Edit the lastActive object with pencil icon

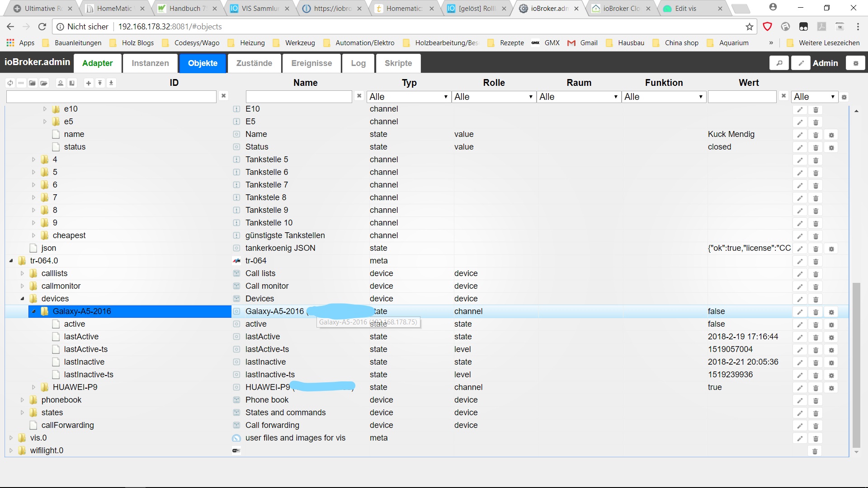pyautogui.click(x=800, y=337)
